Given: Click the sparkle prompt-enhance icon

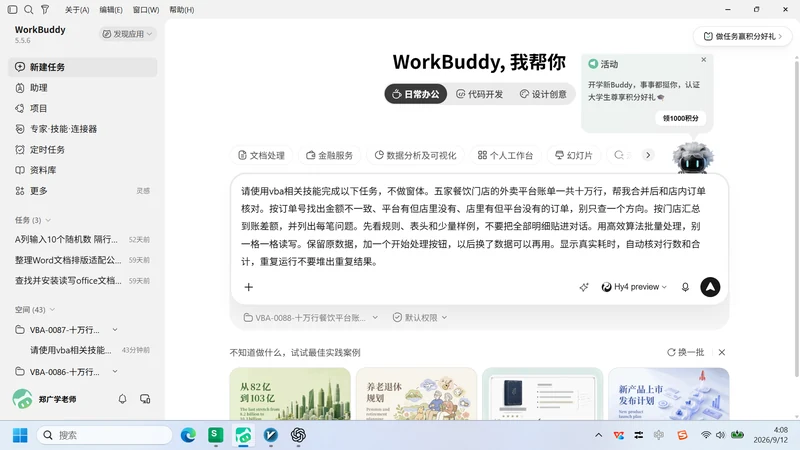Looking at the screenshot, I should pos(584,287).
